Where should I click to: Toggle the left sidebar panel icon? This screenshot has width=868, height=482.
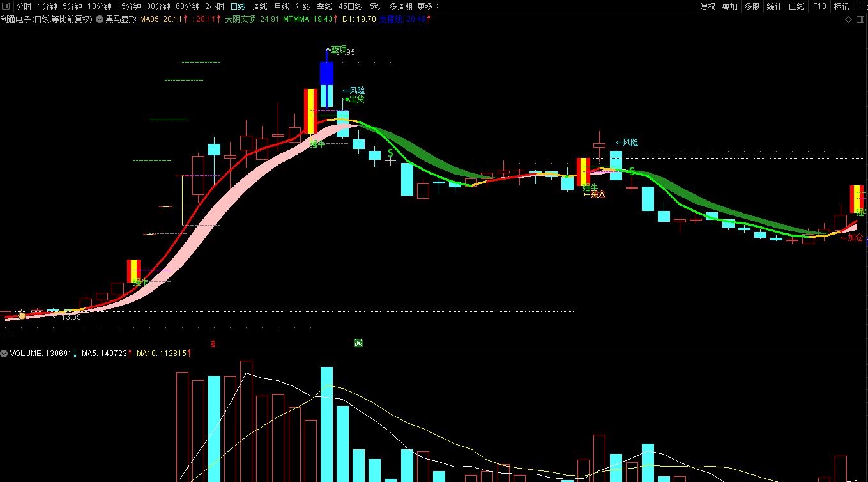point(7,6)
